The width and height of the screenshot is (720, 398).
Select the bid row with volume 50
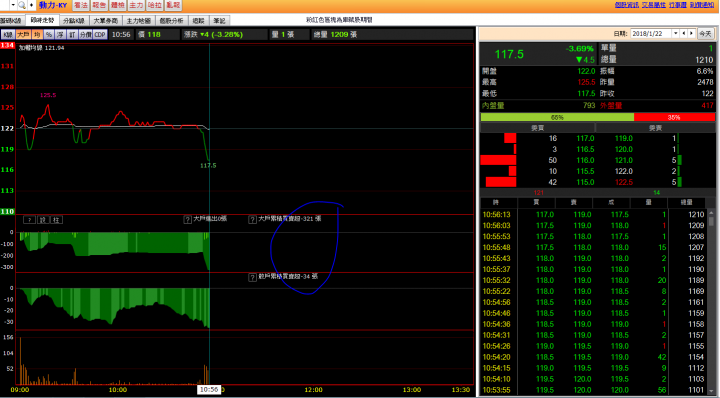[538, 160]
